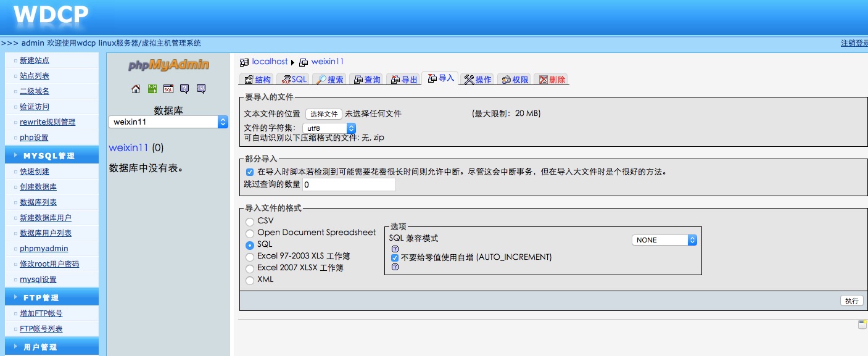Click help icon below AUTO_INCREMENT checkbox

[x=395, y=267]
